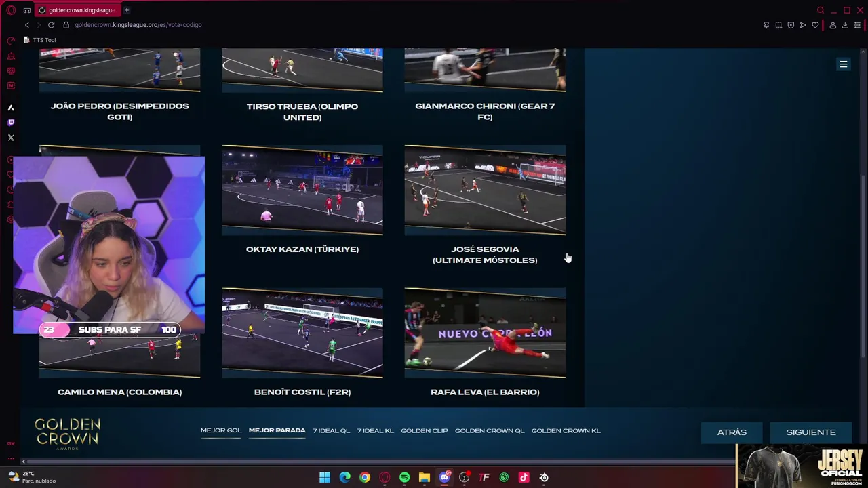
Task: Take a snapshot of the page
Action: click(x=778, y=25)
